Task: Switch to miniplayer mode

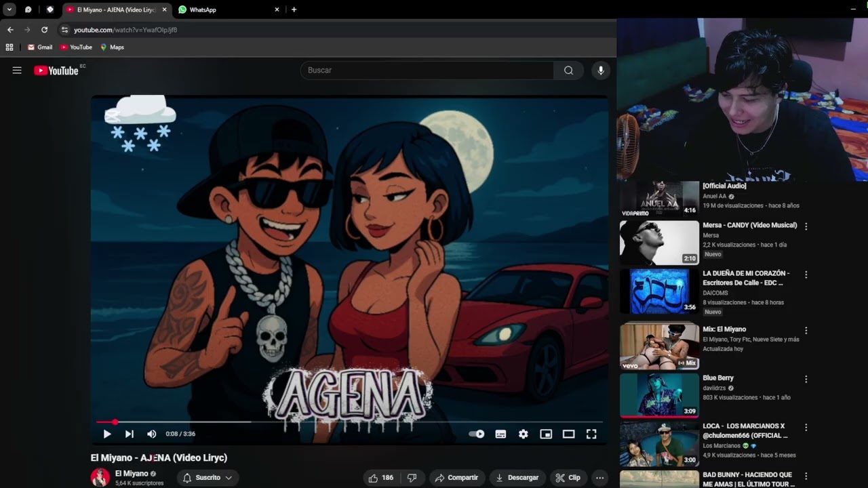Action: click(546, 434)
